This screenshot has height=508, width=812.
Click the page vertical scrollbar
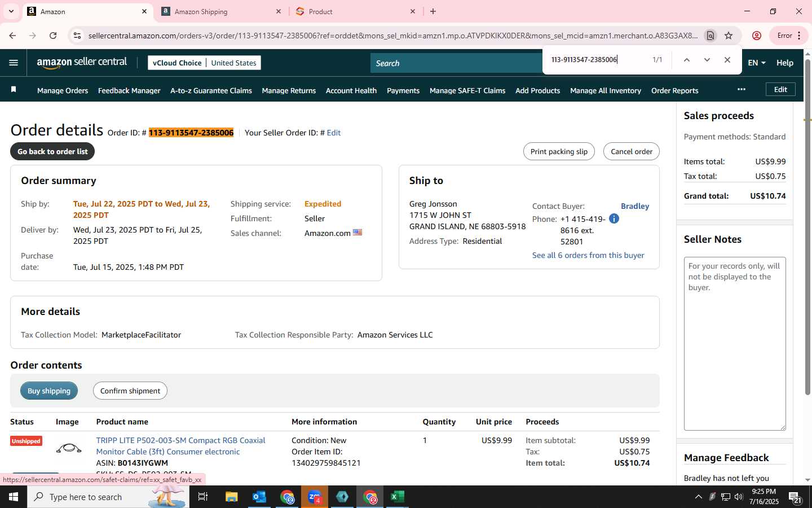(807, 227)
